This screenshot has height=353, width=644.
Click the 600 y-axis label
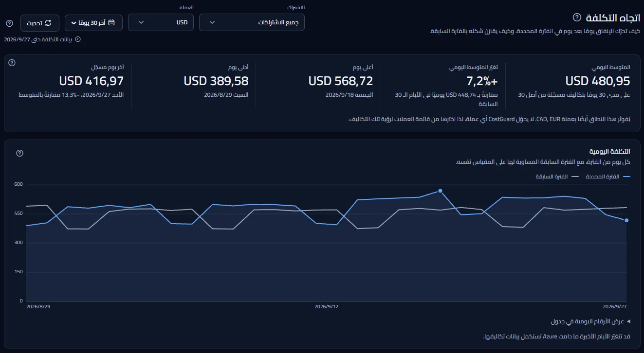[x=19, y=184]
